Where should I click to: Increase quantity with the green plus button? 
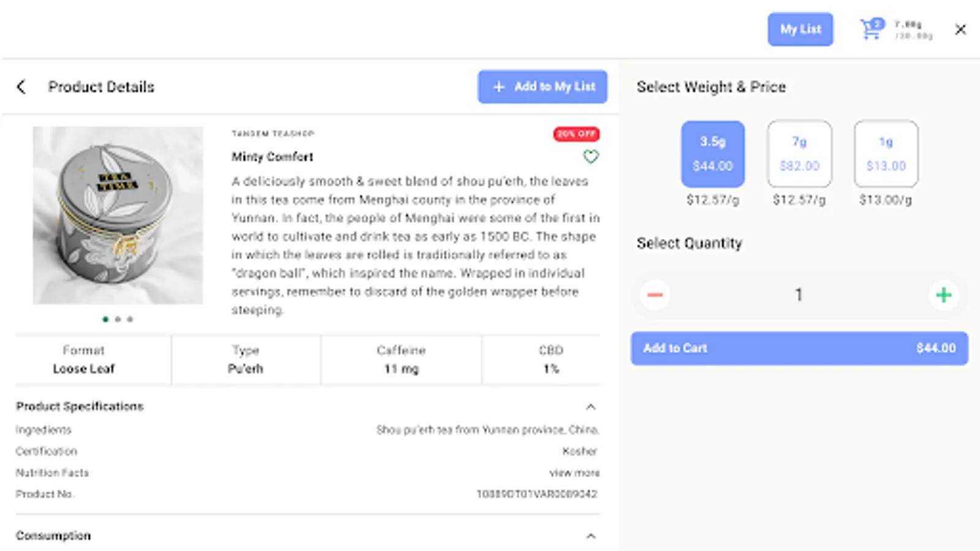(x=943, y=295)
